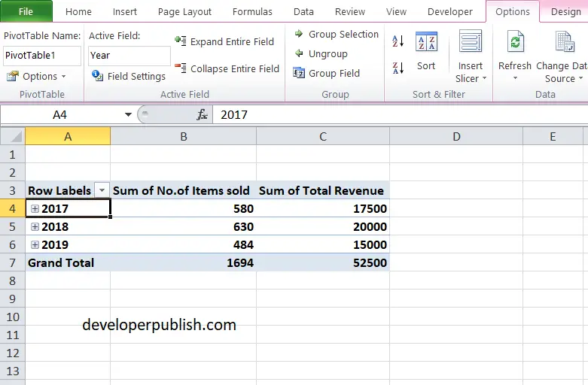
Task: Click the Sum of Total Revenue header cell
Action: [x=323, y=190]
